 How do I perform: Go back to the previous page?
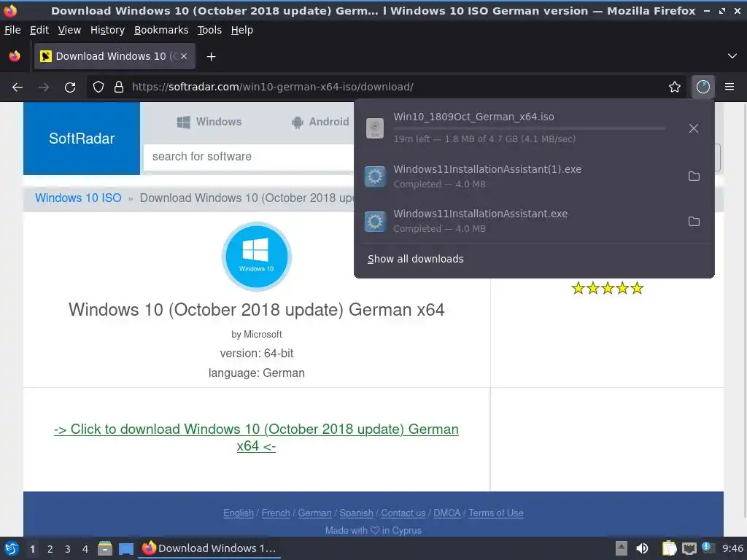[18, 87]
